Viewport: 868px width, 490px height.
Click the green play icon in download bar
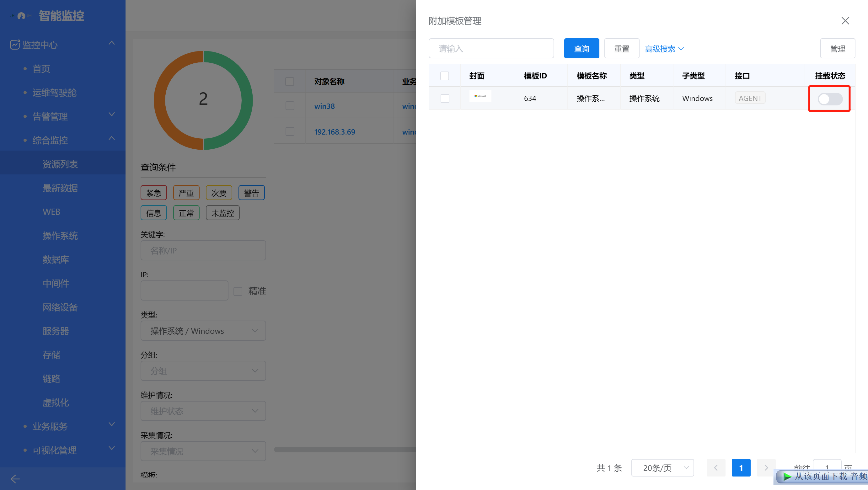click(x=787, y=477)
